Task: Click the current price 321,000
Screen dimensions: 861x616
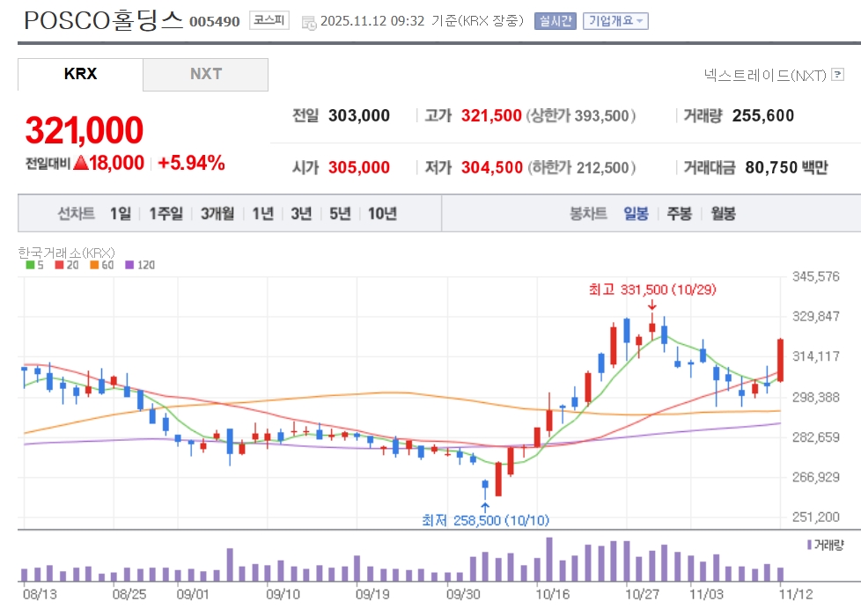Action: pos(84,130)
